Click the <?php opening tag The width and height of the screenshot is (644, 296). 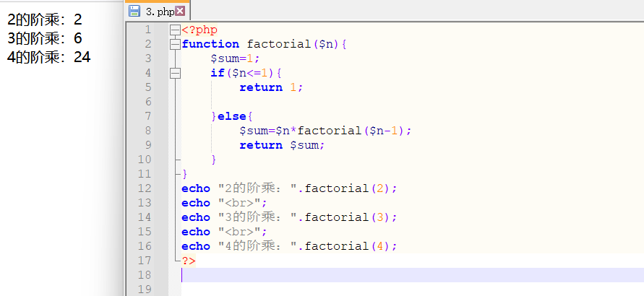pos(199,30)
